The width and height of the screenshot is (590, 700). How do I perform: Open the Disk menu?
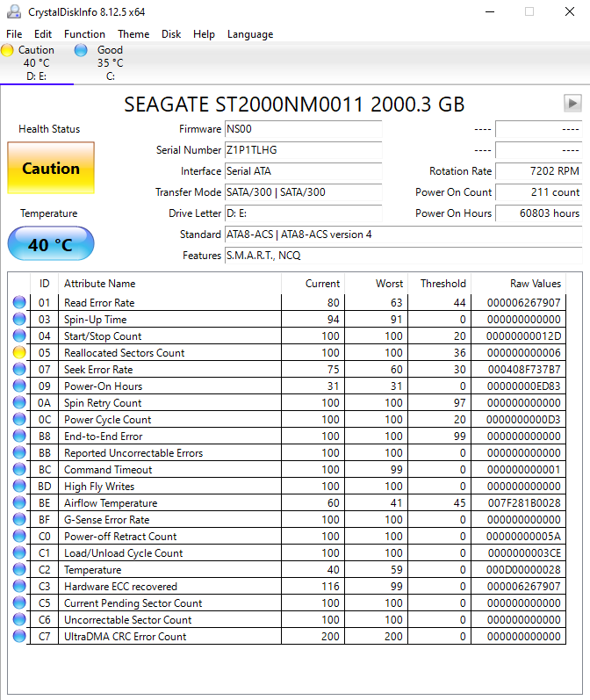(x=171, y=34)
